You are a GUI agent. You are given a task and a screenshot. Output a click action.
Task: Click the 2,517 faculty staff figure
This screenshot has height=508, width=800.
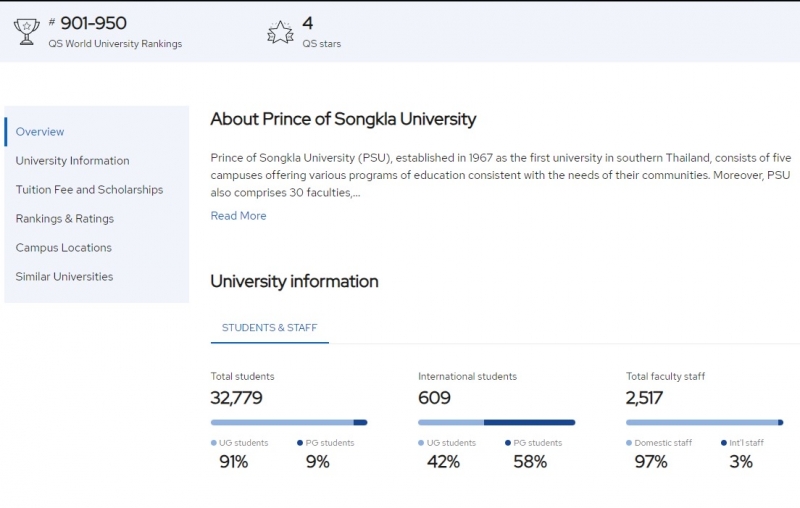click(644, 398)
